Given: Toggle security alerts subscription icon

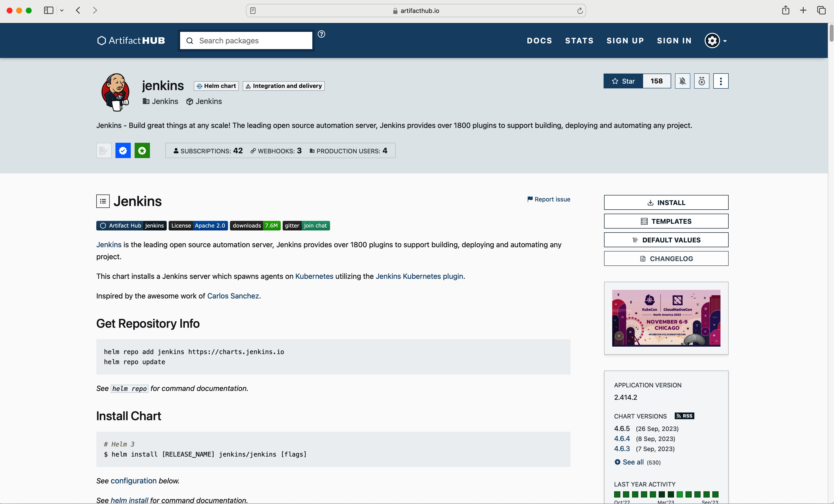Looking at the screenshot, I should point(701,81).
